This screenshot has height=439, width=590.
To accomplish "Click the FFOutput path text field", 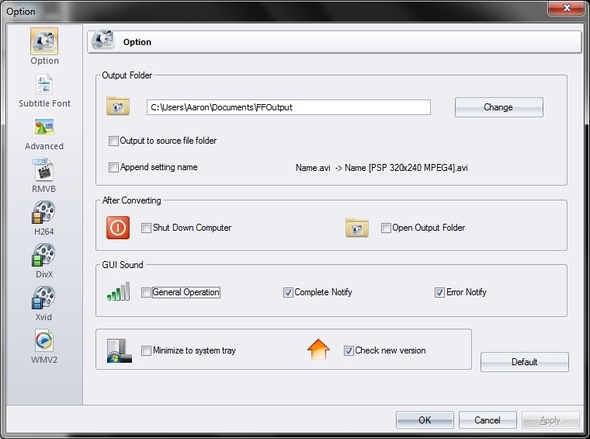I will (289, 107).
